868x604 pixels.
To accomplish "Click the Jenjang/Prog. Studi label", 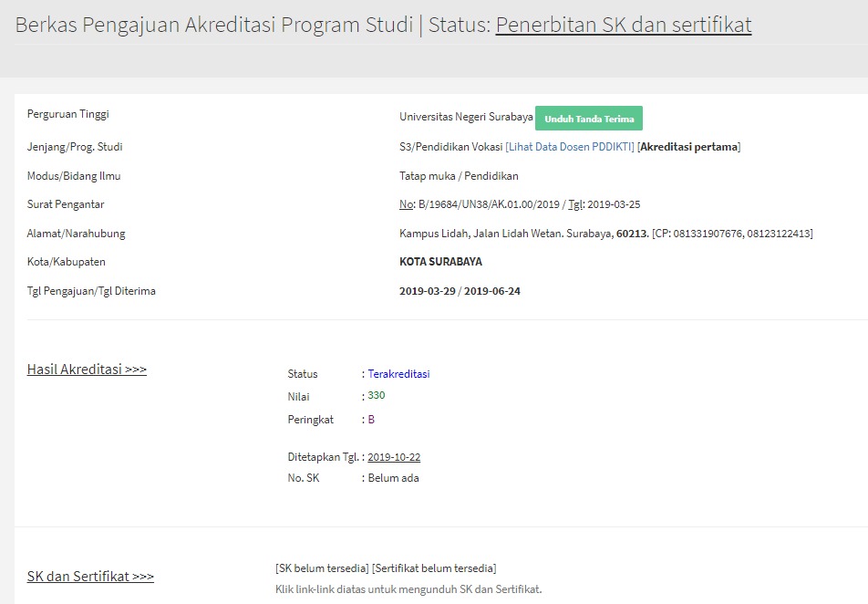I will [x=75, y=147].
